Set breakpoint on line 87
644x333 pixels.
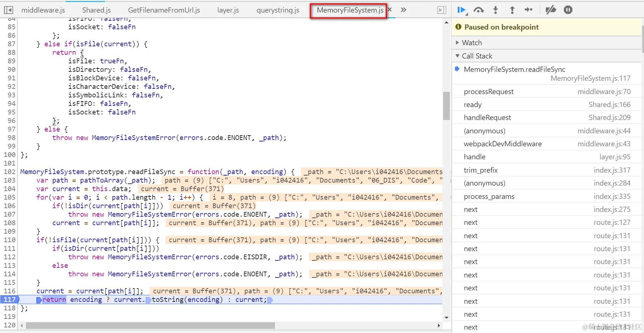tap(11, 44)
